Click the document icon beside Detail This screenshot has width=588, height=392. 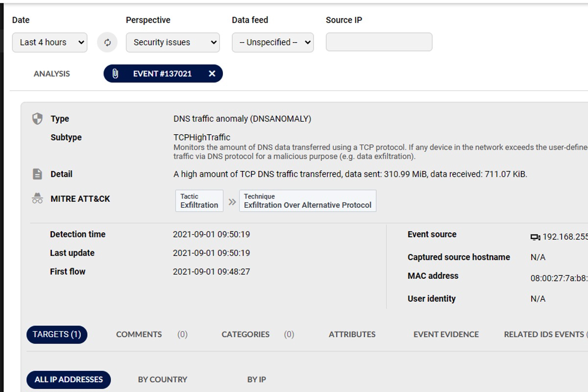pyautogui.click(x=37, y=174)
